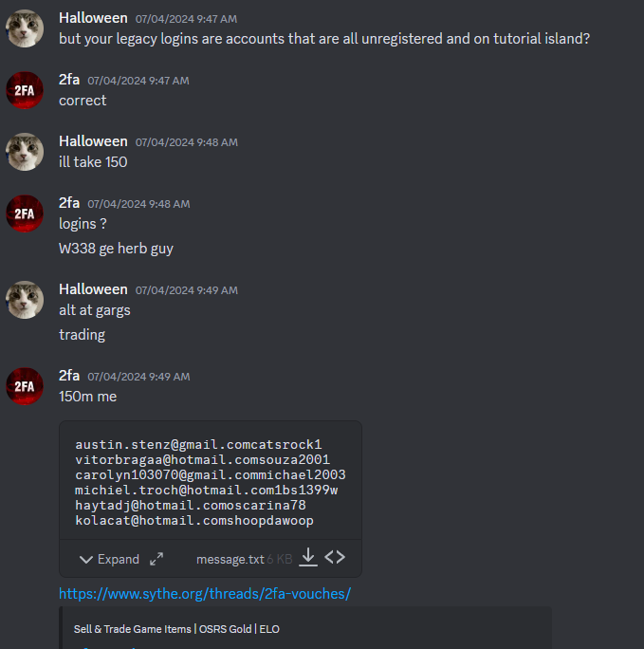Click 2fa's avatar beside '150m me'

coord(25,386)
